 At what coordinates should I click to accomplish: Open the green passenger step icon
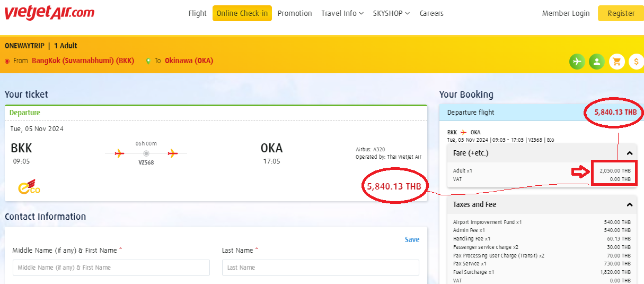coord(597,62)
